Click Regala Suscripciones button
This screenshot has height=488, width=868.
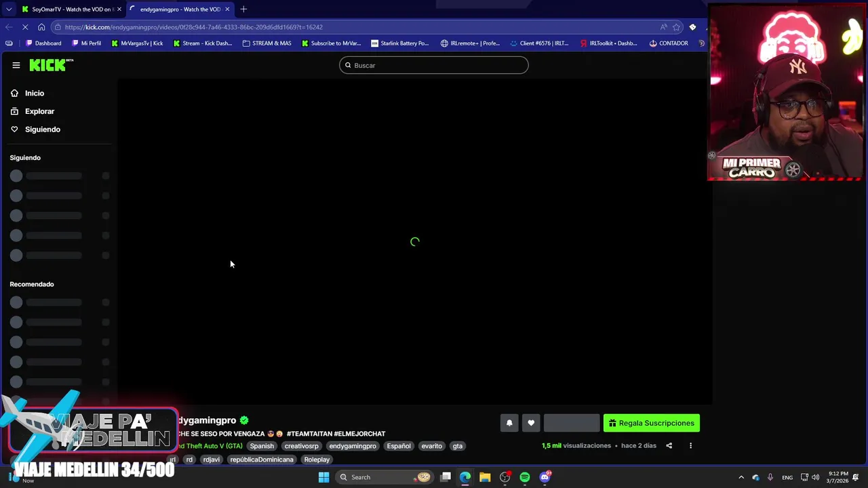coord(652,423)
